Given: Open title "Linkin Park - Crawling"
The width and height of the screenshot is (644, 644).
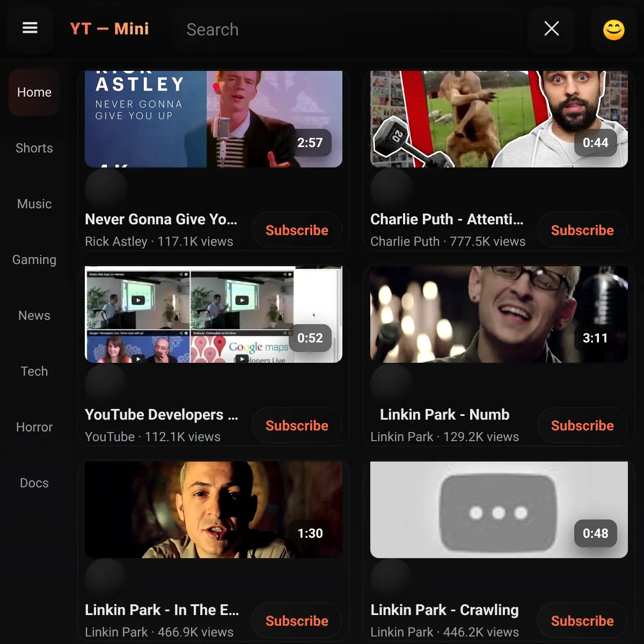Looking at the screenshot, I should [x=444, y=610].
